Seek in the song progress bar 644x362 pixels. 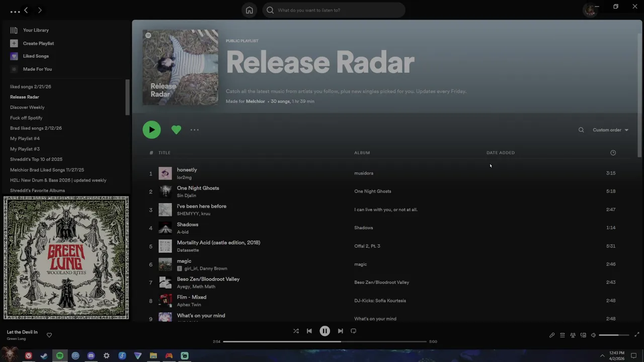point(325,341)
